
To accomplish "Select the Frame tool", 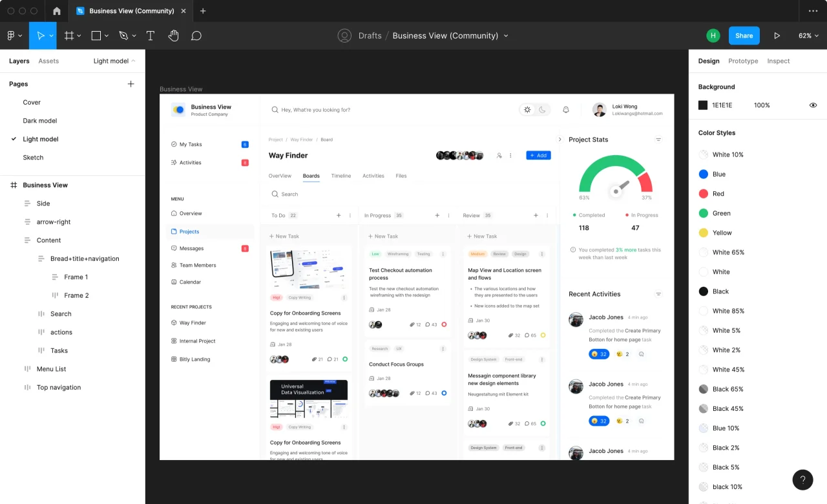I will [68, 36].
